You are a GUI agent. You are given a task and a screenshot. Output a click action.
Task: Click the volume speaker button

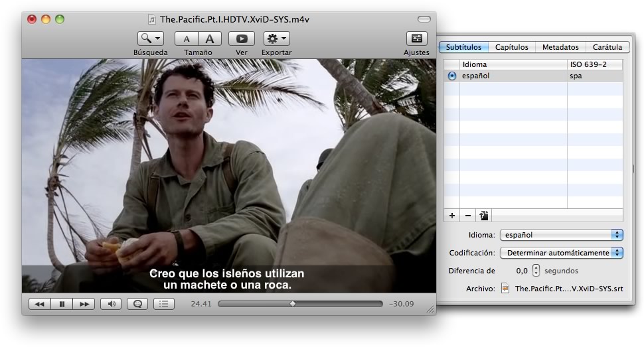point(111,304)
